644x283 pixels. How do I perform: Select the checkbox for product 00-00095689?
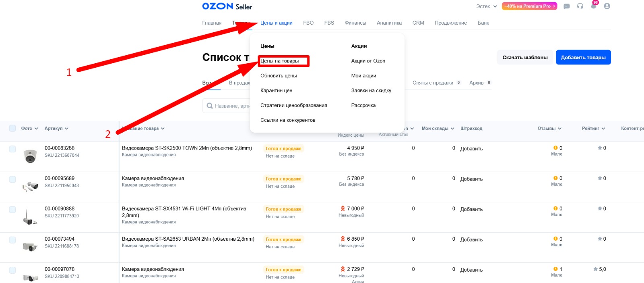12,179
